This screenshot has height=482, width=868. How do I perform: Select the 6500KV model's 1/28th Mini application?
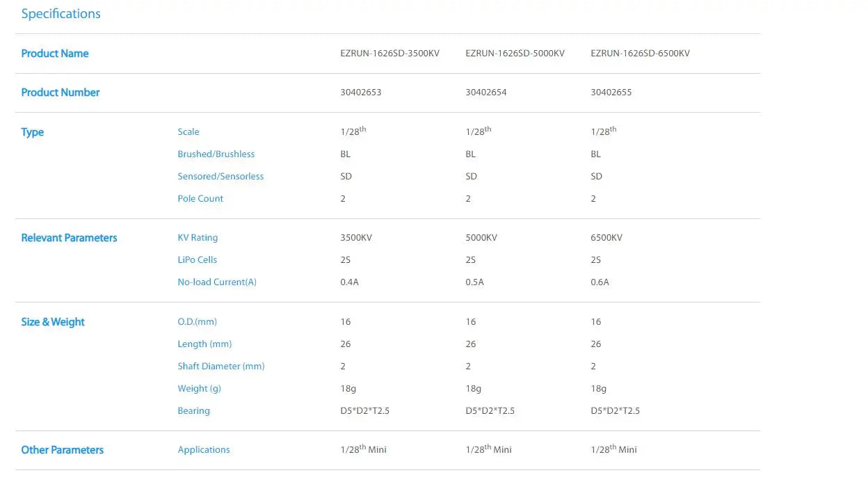click(x=613, y=449)
